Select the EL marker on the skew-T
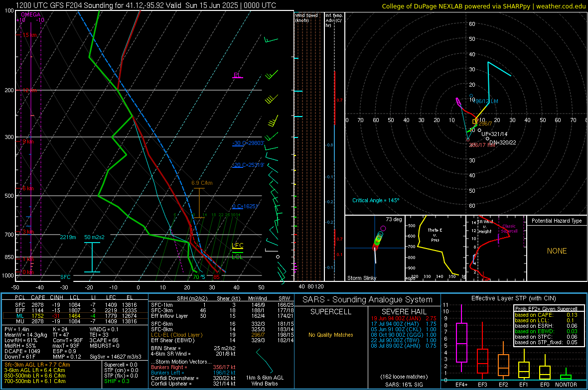The width and height of the screenshot is (588, 390). [237, 75]
